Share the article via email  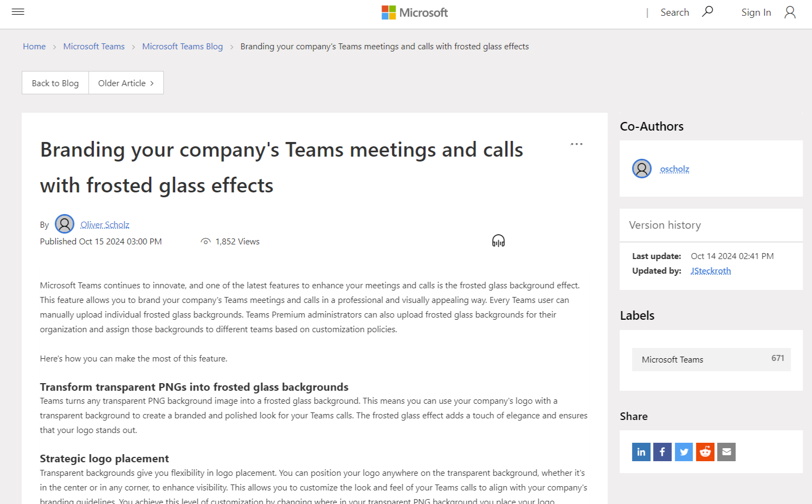[x=726, y=451]
